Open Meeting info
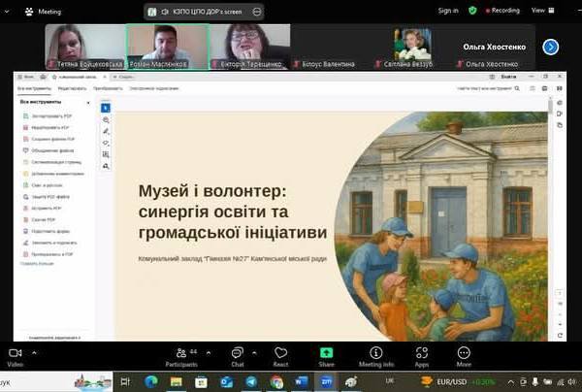Screen dimensions: 582x392 coord(376,355)
